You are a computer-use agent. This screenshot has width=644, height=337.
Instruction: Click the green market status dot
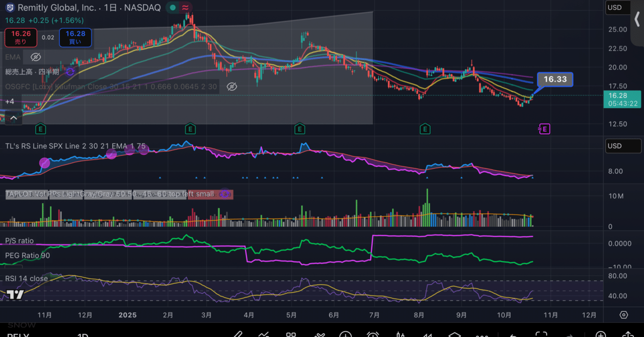tap(173, 8)
